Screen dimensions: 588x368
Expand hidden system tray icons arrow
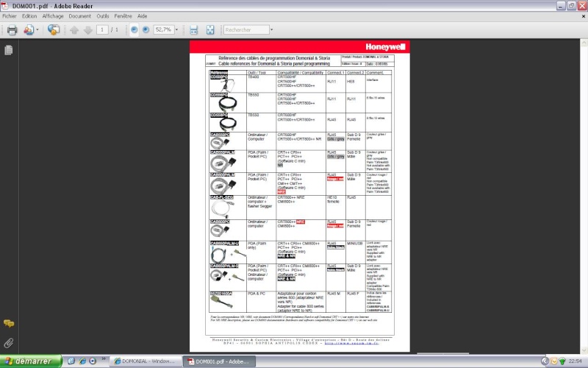(545, 361)
